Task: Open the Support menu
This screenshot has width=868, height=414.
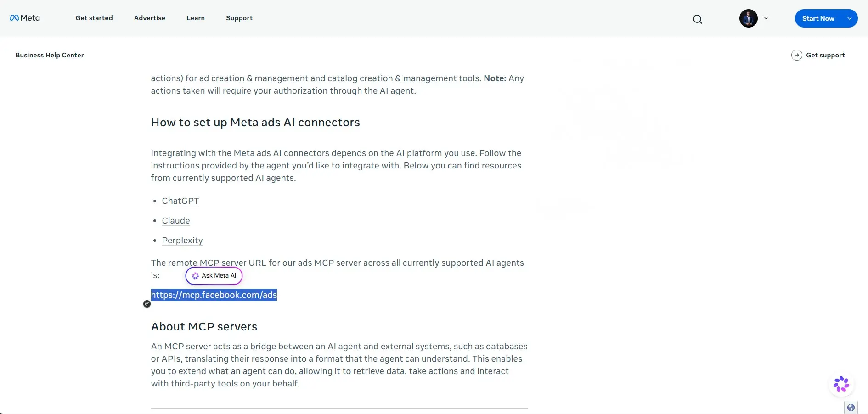Action: coord(239,18)
